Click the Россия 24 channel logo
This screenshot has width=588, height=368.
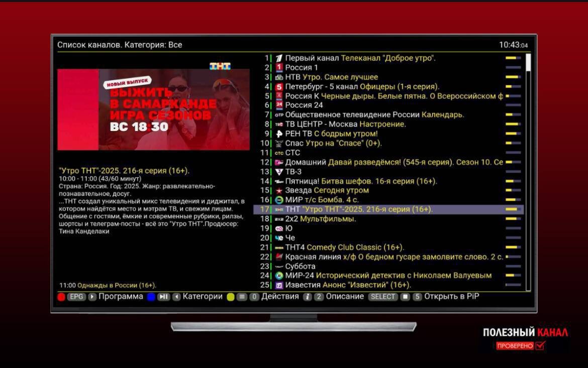[279, 105]
